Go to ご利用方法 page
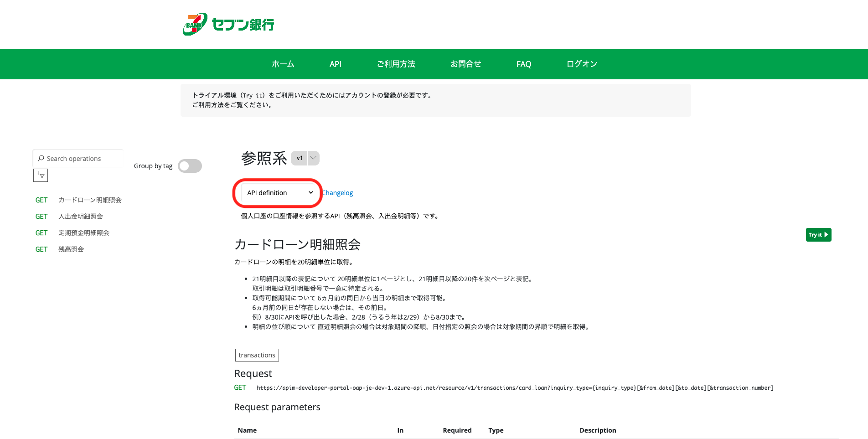 [x=396, y=64]
